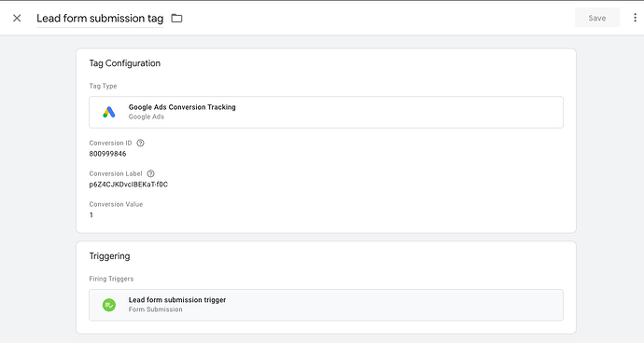Click the Form Submission subtitle text
The width and height of the screenshot is (644, 343).
coord(155,309)
